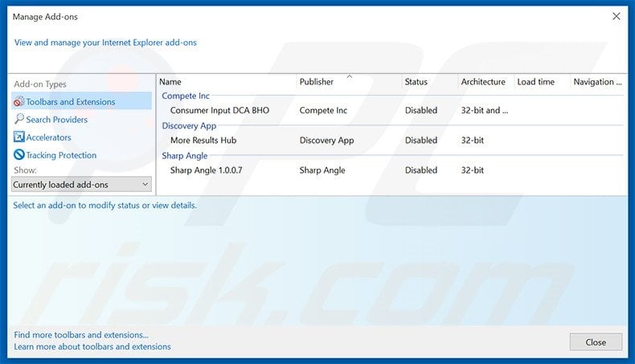This screenshot has height=364, width=635.
Task: Click the Toolbars and Extensions gear icon
Action: click(x=19, y=101)
